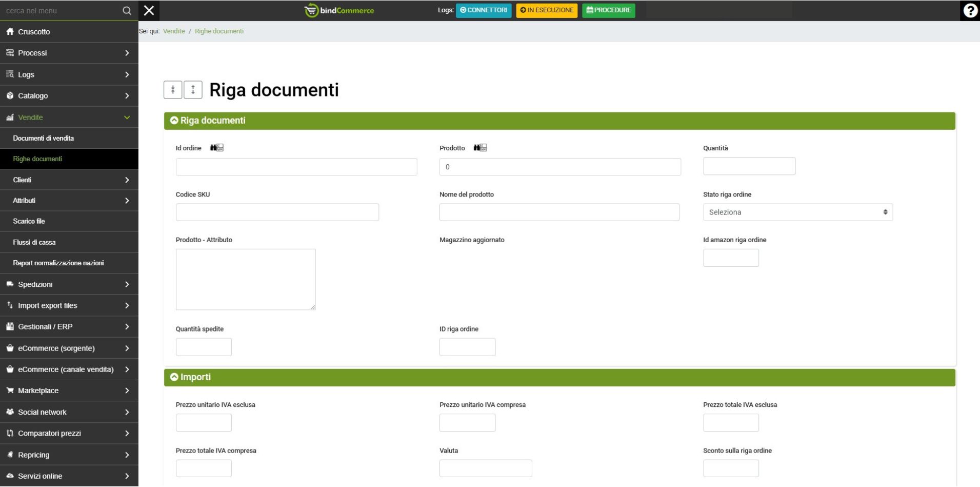Click the bindCommerce logo
Image resolution: width=980 pixels, height=487 pixels.
tap(339, 11)
